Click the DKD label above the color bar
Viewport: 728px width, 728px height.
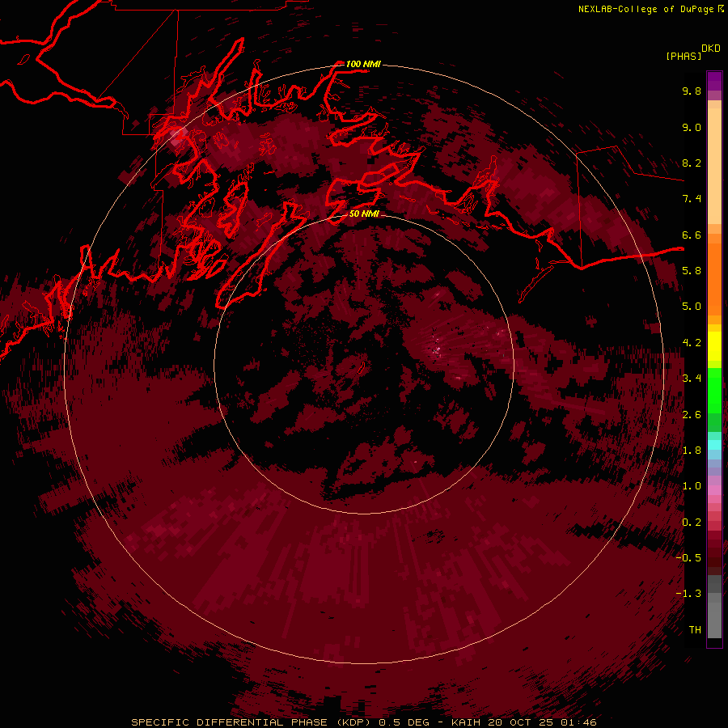click(x=711, y=49)
